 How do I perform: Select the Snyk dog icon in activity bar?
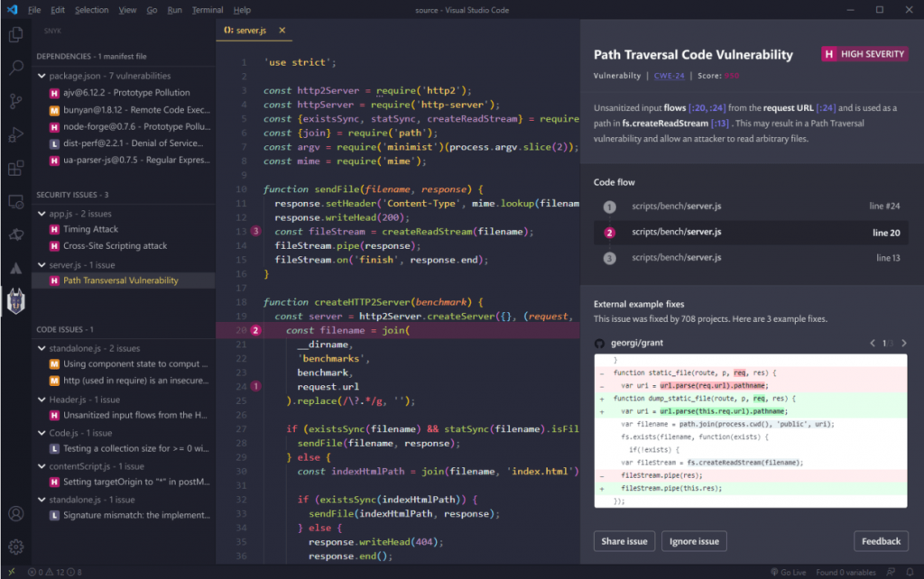coord(16,301)
